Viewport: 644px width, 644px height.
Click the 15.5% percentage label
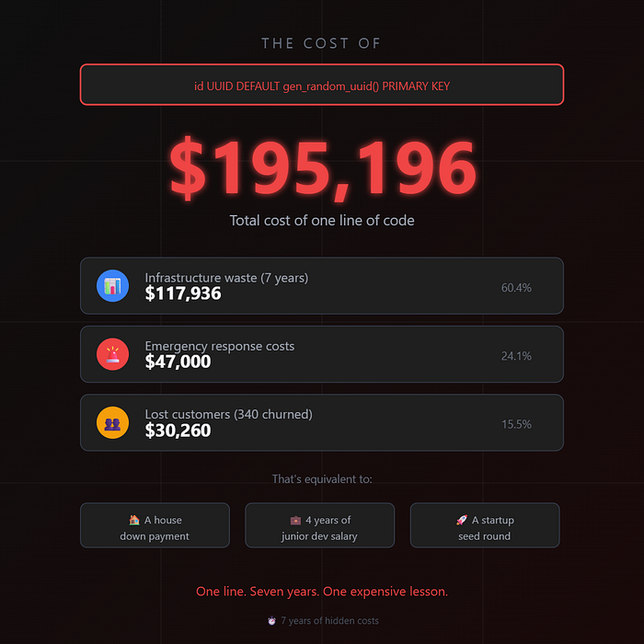[516, 424]
